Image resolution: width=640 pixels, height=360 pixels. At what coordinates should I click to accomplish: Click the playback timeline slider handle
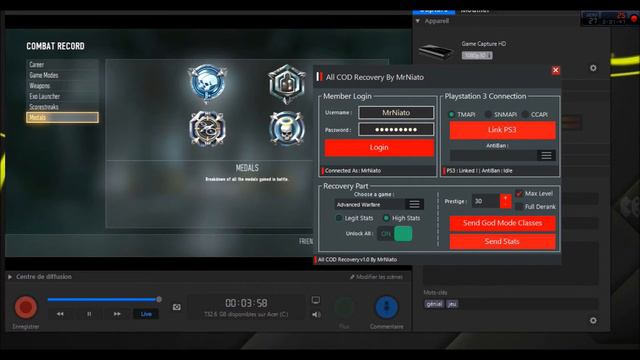point(159,299)
